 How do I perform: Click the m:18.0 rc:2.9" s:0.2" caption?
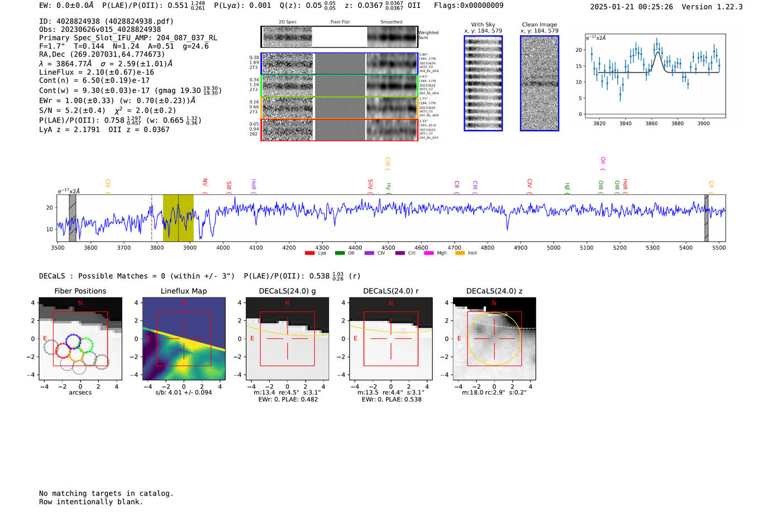click(494, 392)
